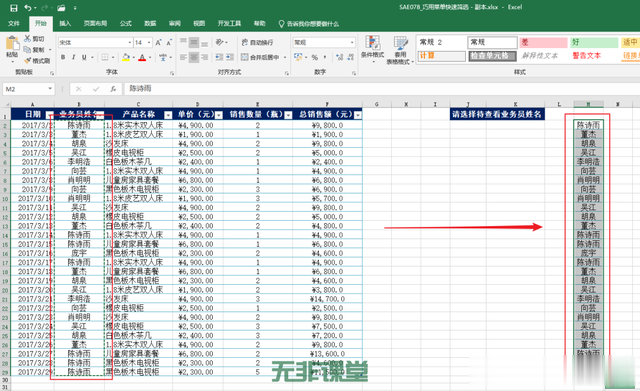Click the text orientation icon
The image size is (640, 391).
pos(220,42)
